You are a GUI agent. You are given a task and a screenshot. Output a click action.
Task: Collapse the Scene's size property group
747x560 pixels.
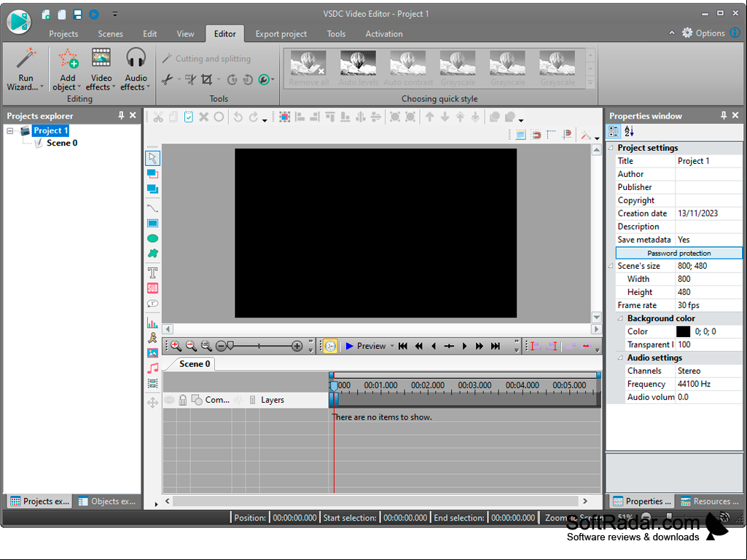click(x=611, y=266)
